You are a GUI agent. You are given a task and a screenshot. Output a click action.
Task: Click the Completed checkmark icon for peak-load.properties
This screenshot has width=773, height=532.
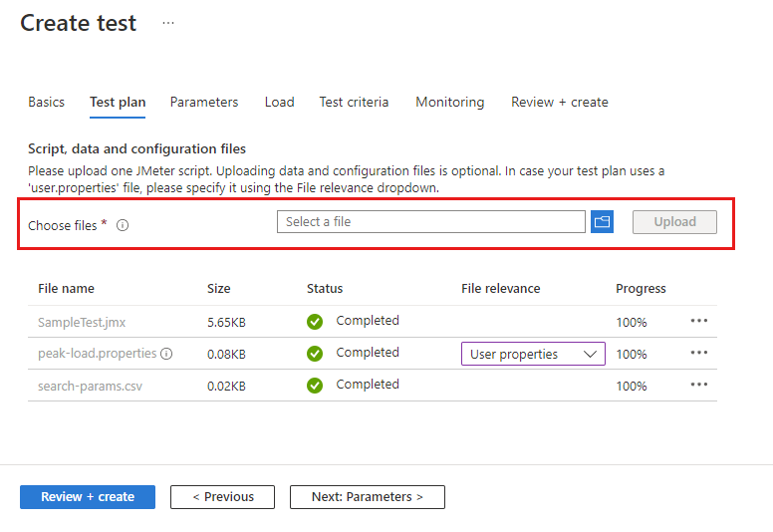click(x=315, y=354)
